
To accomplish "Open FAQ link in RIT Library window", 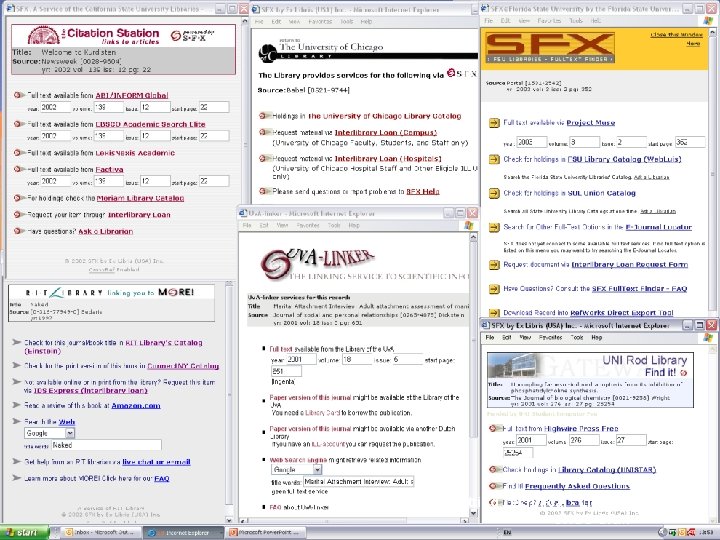I will [x=162, y=478].
